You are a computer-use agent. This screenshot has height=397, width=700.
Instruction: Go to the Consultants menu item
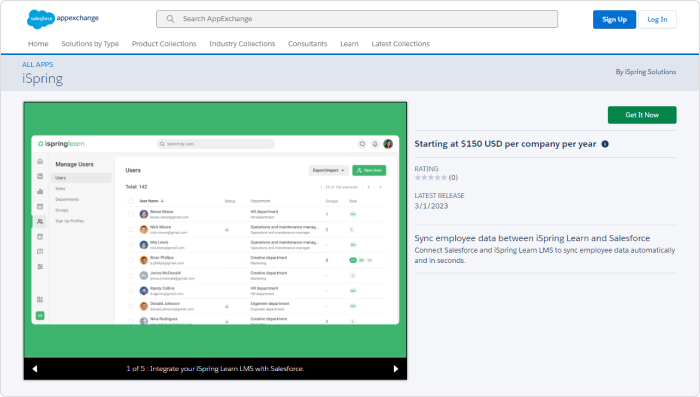[308, 44]
